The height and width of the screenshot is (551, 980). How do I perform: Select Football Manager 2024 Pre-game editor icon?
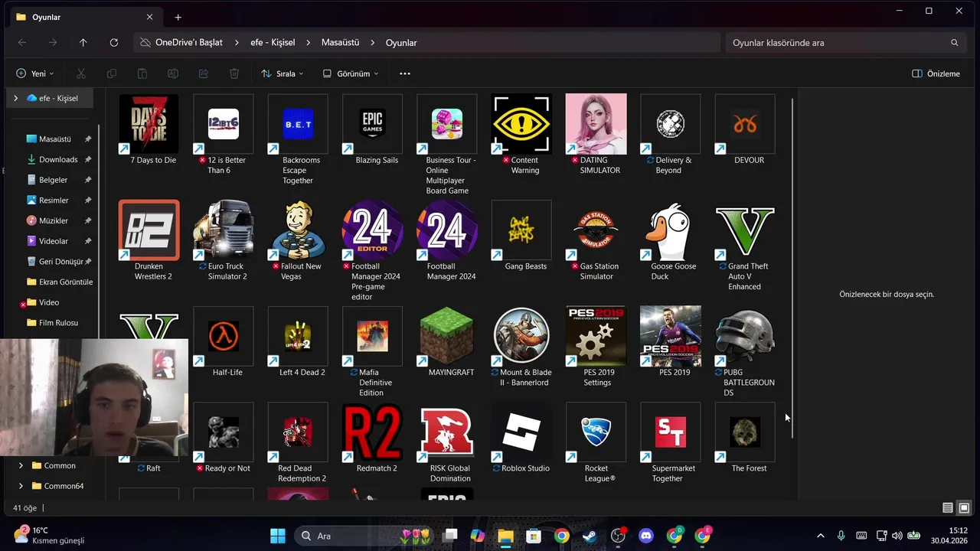[x=373, y=230]
